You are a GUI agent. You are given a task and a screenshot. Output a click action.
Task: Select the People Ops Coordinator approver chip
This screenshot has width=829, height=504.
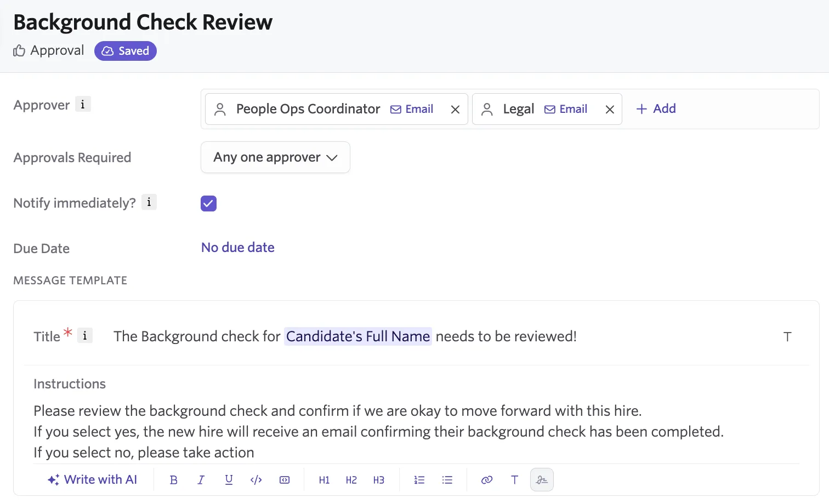pyautogui.click(x=337, y=109)
